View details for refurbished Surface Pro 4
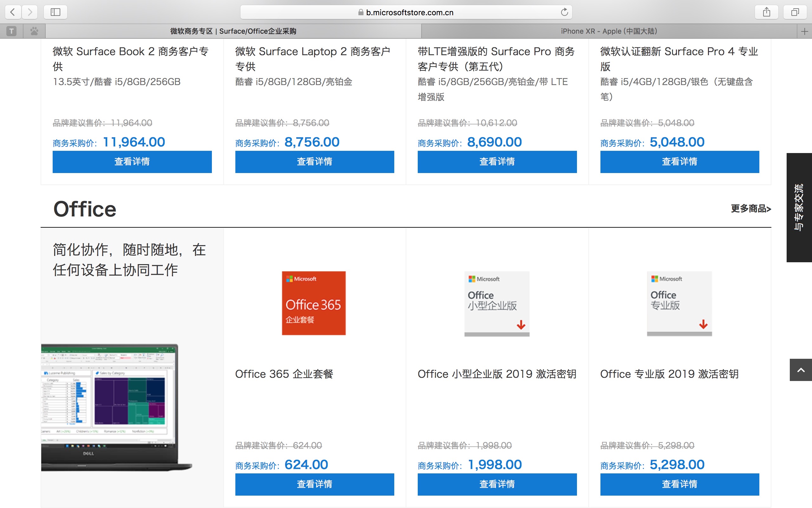Screen dimensions: 812x508 pos(680,162)
